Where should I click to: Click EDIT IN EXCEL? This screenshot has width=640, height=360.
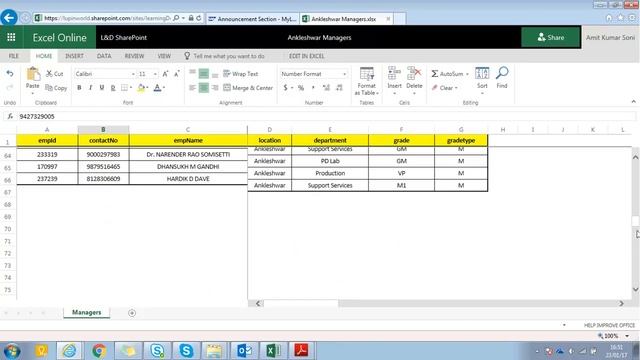(x=307, y=56)
